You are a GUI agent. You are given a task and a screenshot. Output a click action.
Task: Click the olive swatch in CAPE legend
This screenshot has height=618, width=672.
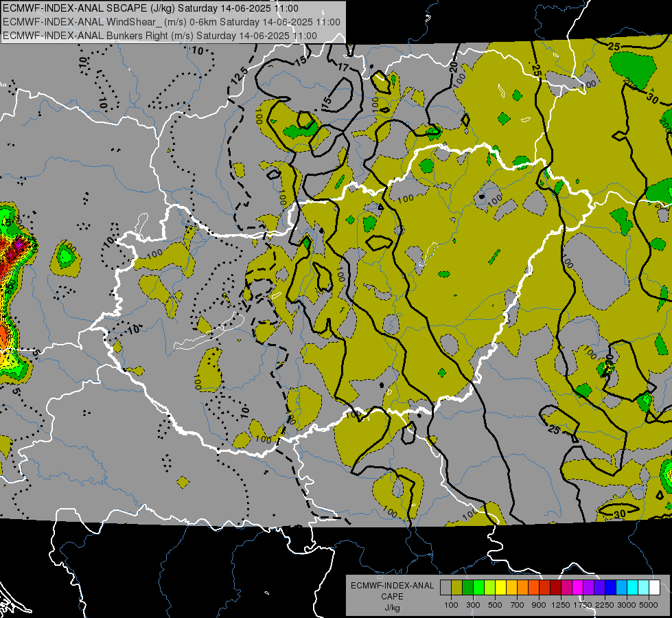tap(457, 588)
